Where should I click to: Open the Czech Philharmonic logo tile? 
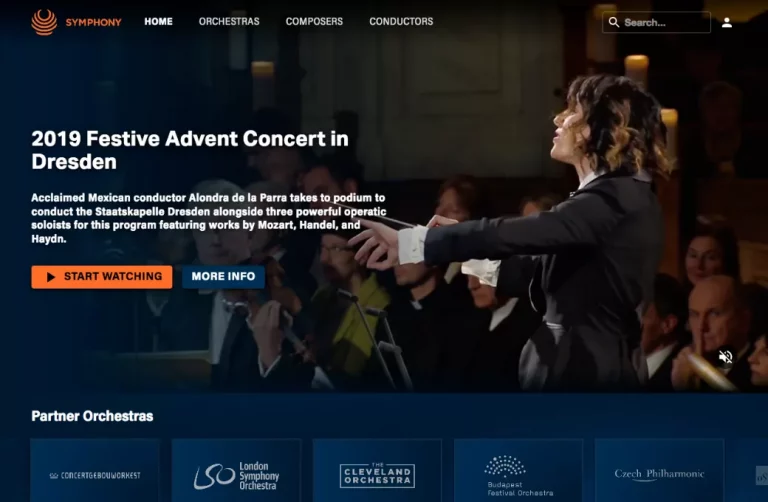[x=659, y=471]
